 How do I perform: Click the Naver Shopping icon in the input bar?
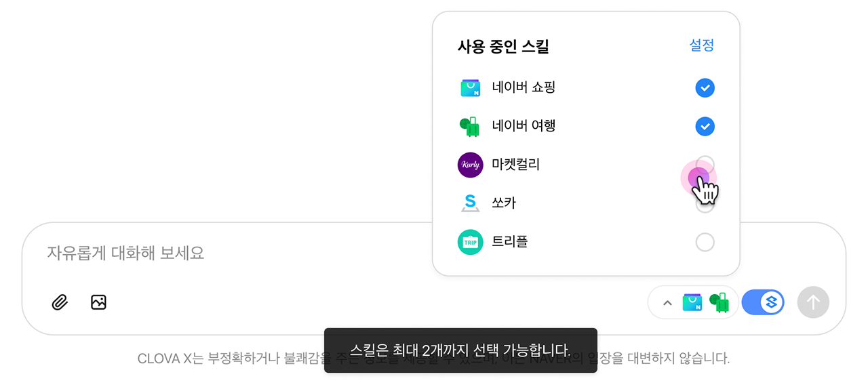point(692,302)
